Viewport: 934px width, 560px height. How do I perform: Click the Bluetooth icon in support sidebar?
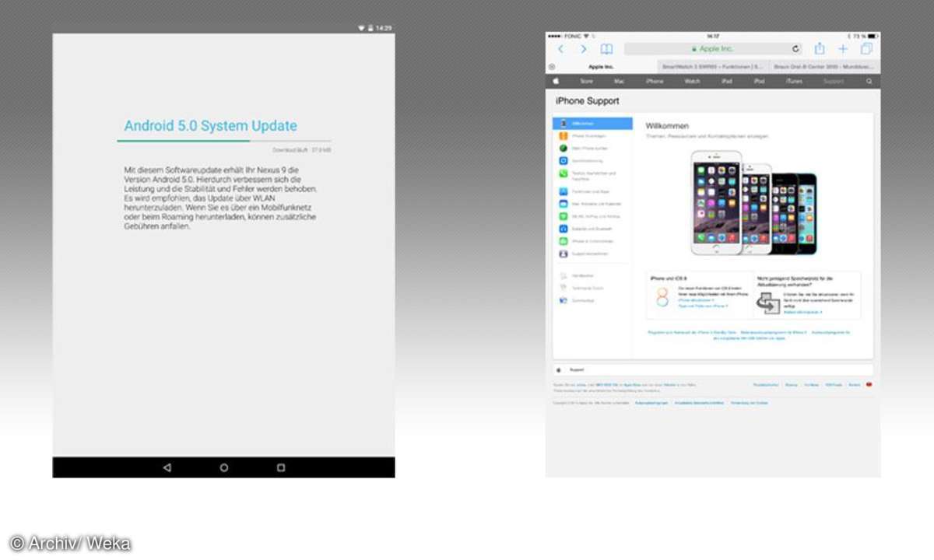click(x=564, y=229)
